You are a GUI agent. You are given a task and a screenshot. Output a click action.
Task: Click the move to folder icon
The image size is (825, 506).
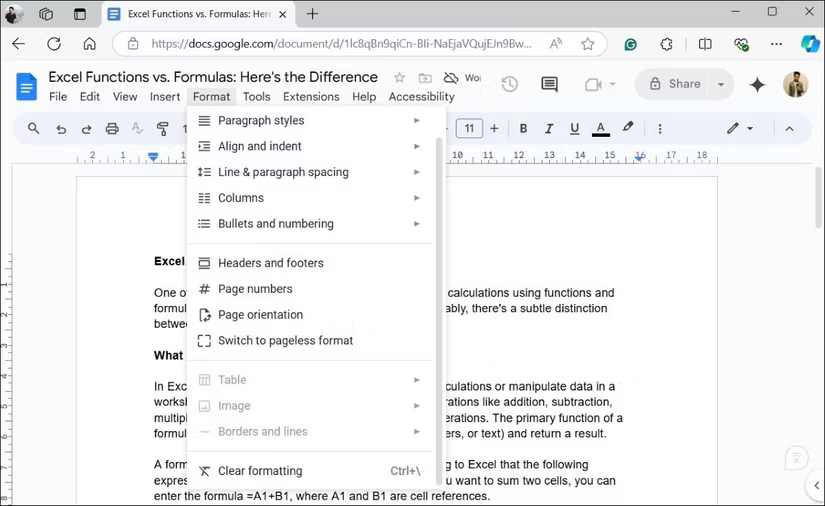coord(425,78)
